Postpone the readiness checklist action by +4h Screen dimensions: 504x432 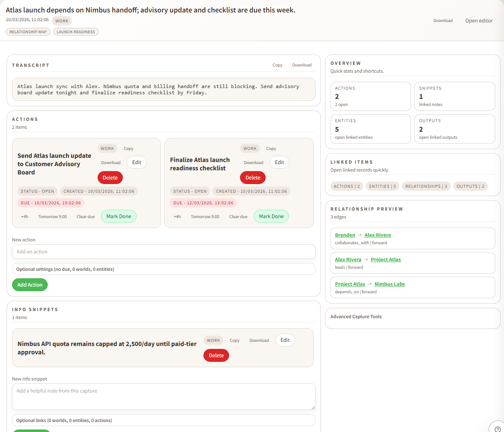pyautogui.click(x=177, y=216)
